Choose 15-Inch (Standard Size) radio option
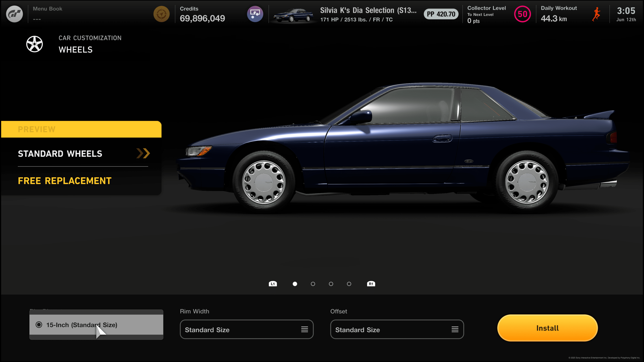This screenshot has height=362, width=644. click(x=96, y=325)
